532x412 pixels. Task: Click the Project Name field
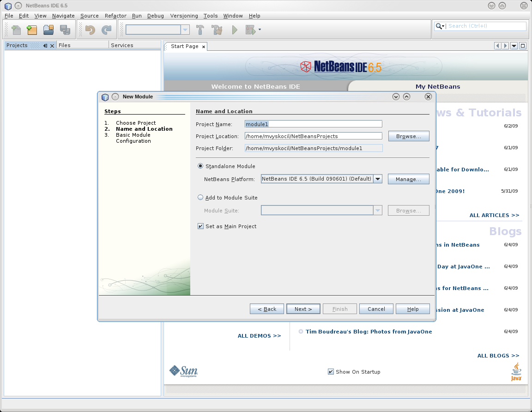pyautogui.click(x=314, y=124)
